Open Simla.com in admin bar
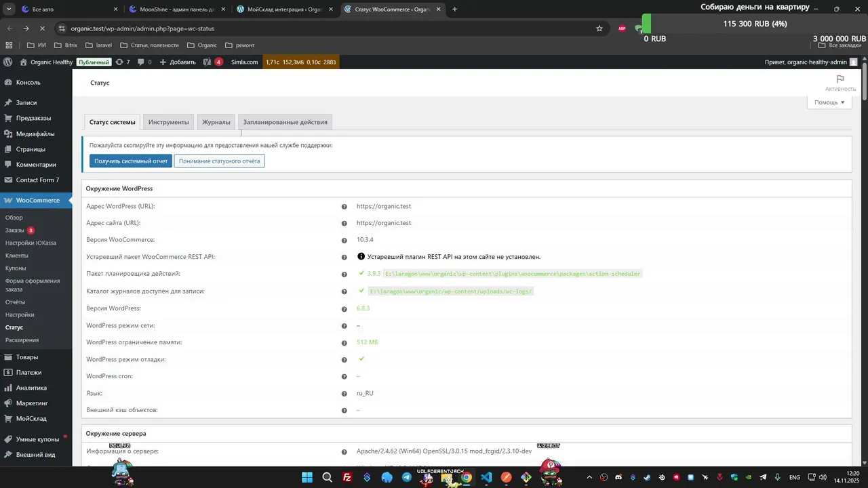This screenshot has width=868, height=488. point(244,62)
